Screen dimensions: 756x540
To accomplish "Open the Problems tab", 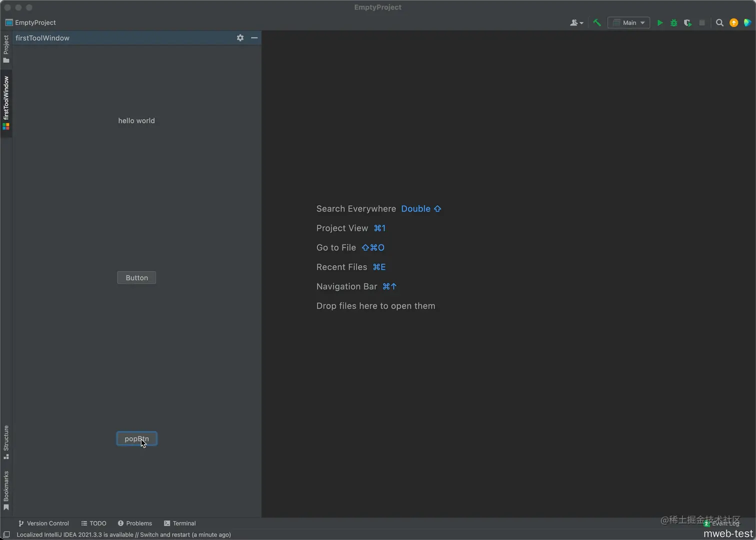I will [135, 523].
